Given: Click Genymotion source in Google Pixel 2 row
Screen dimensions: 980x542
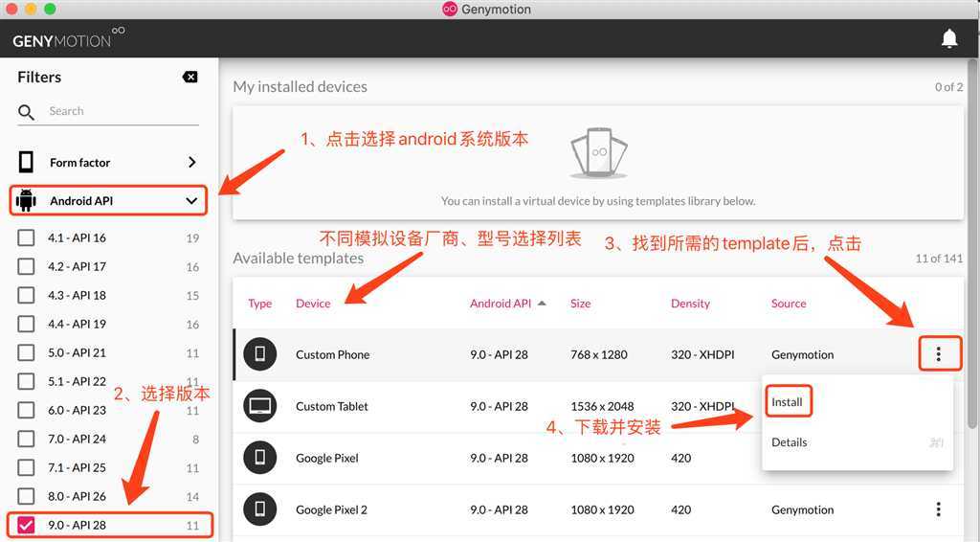Looking at the screenshot, I should pyautogui.click(x=803, y=510).
